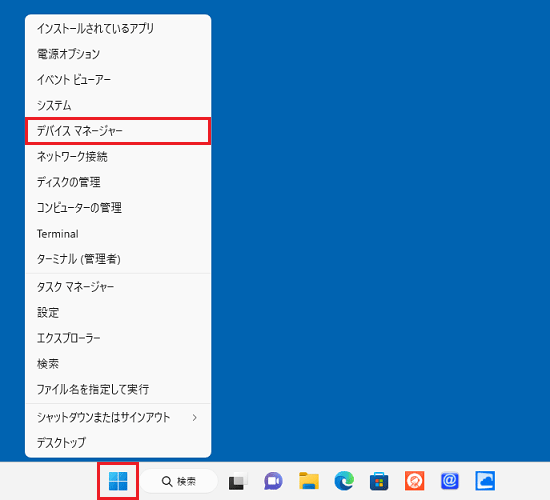
Task: Launch Microsoft Edge from the taskbar
Action: coord(344,481)
